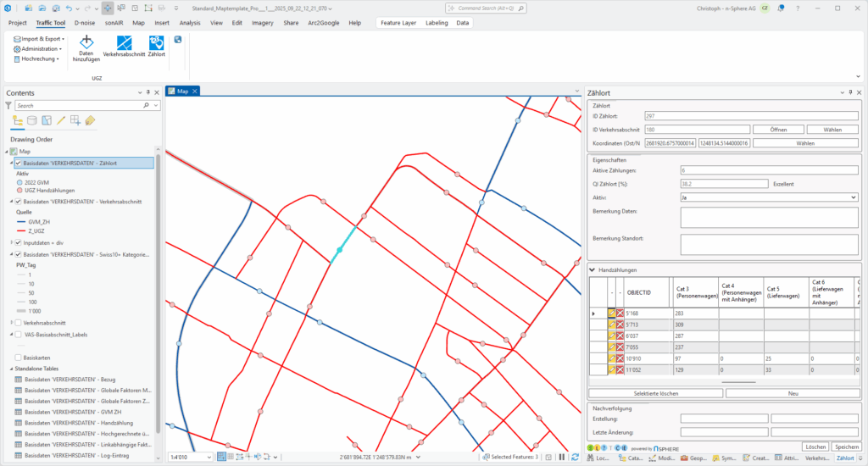This screenshot has height=466, width=868.
Task: Toggle visibility of Verkehrsabschnitt base layer
Action: tap(18, 202)
